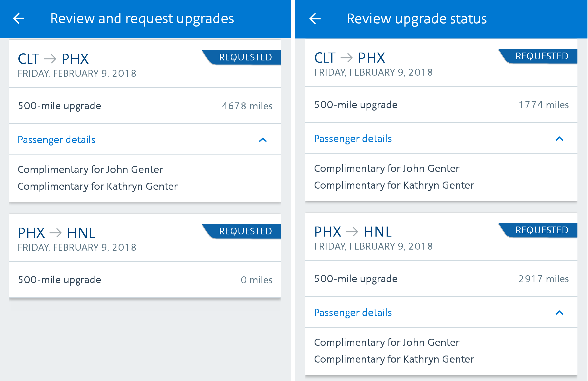Tap REQUESTED badge on right CLT to PHX card

(x=538, y=56)
